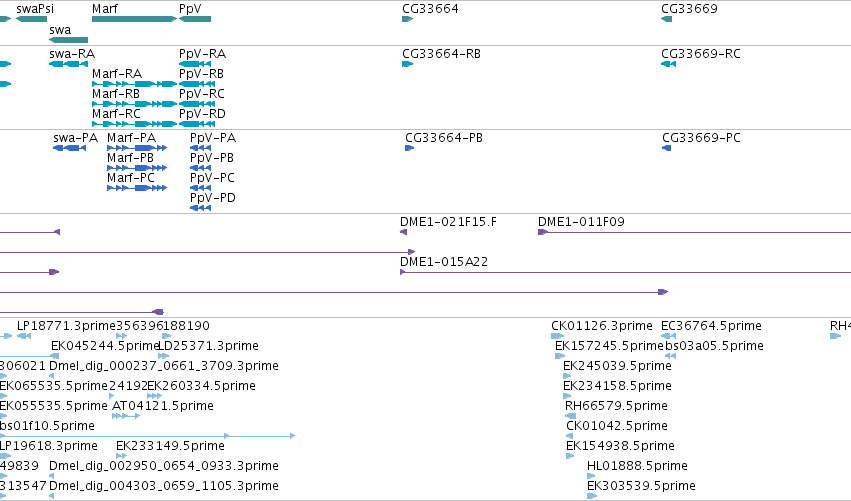Select EST LP18771.3prime
Viewport: 851px width, 501px height.
(66, 326)
